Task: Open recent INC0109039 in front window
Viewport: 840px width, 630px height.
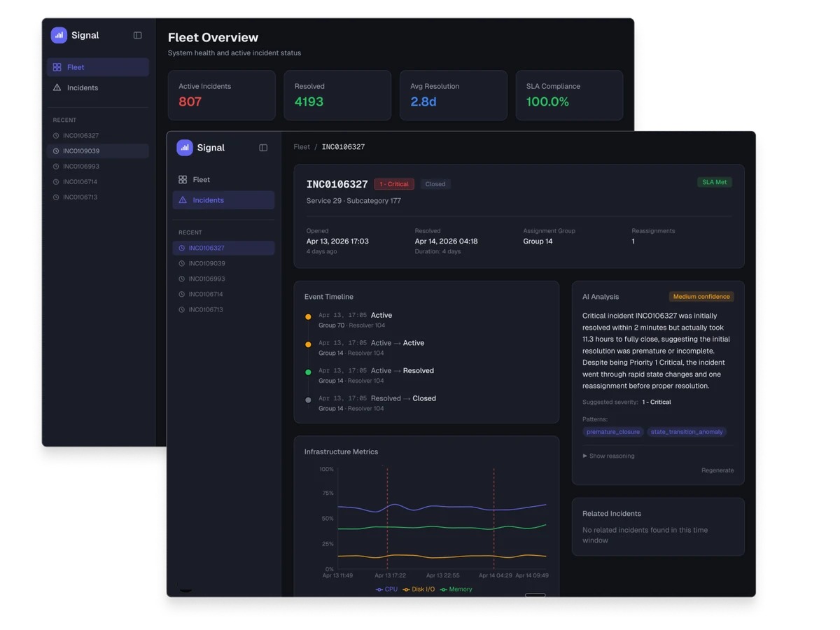Action: [x=224, y=264]
